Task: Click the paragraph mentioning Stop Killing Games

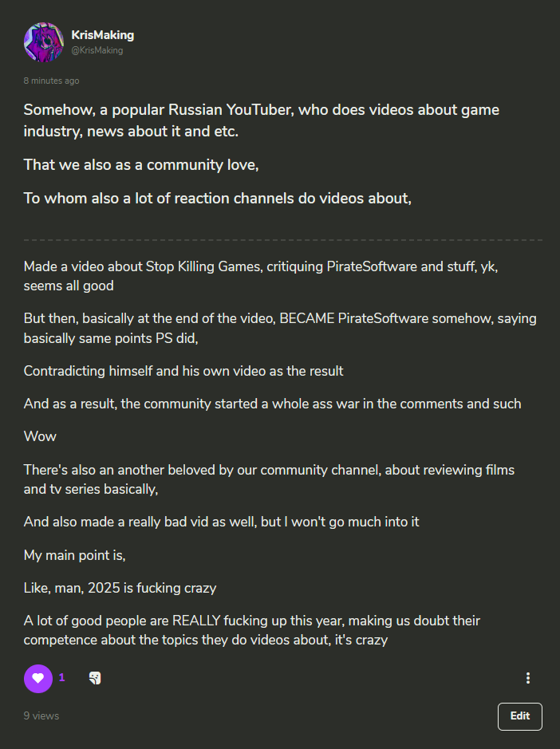Action: pos(261,276)
